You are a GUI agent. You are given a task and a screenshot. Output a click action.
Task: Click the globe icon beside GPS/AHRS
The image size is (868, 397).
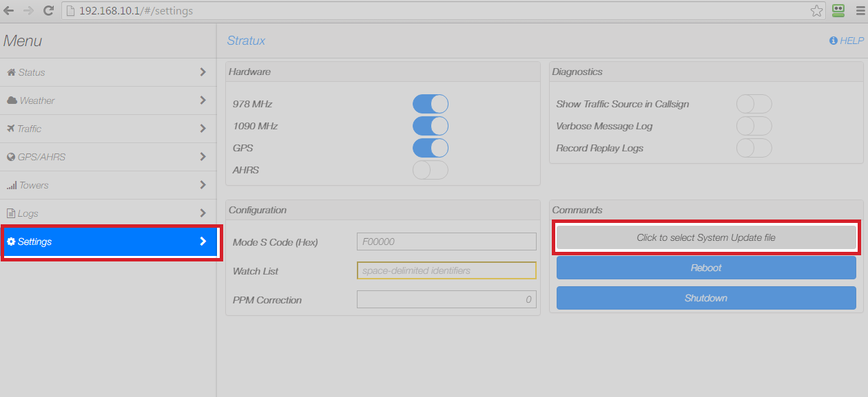11,157
